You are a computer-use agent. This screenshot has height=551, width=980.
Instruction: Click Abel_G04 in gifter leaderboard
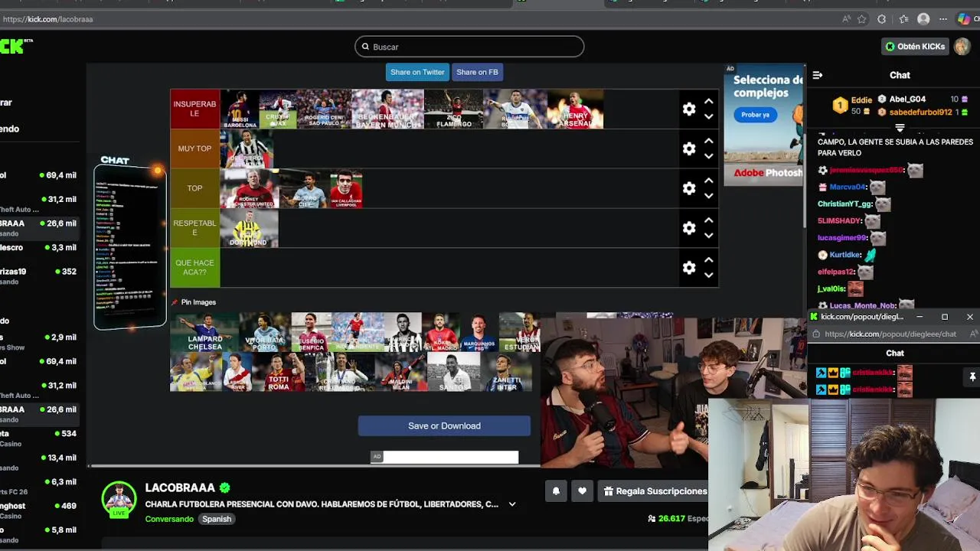click(x=907, y=99)
